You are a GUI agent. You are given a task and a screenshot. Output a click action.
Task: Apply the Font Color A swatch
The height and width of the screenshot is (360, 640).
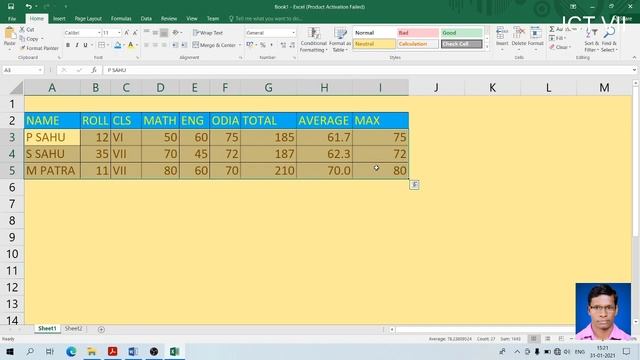[x=131, y=45]
